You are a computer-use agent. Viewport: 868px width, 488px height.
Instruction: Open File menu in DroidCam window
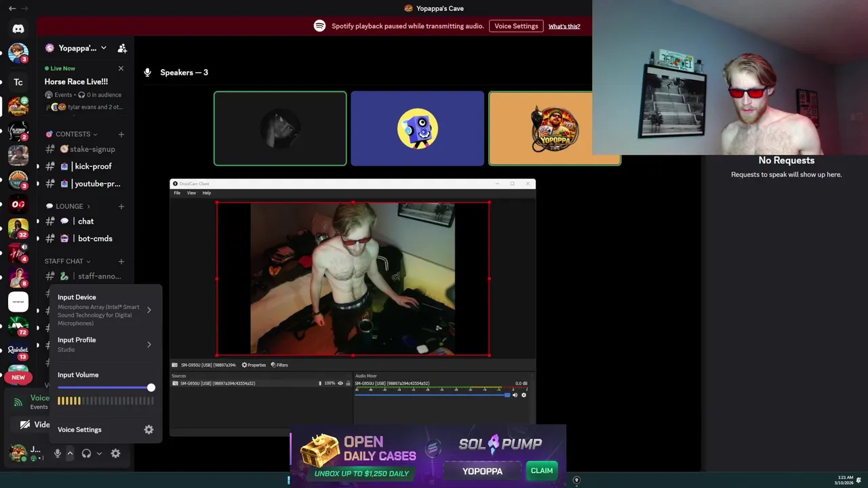coord(177,193)
